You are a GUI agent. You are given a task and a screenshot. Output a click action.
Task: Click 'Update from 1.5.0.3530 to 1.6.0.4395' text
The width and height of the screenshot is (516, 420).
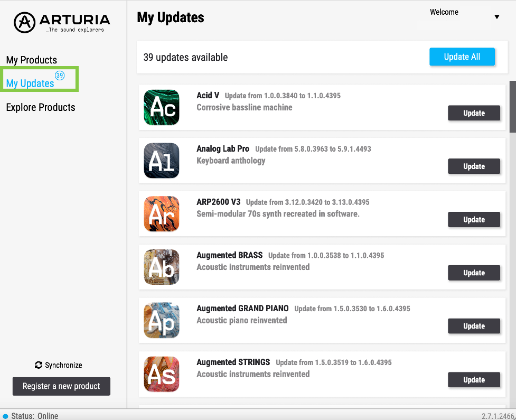tap(352, 309)
